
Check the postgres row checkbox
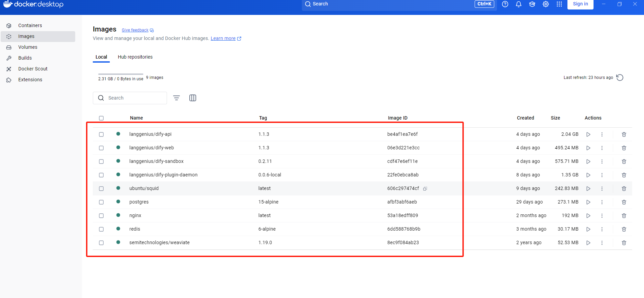[x=101, y=202]
